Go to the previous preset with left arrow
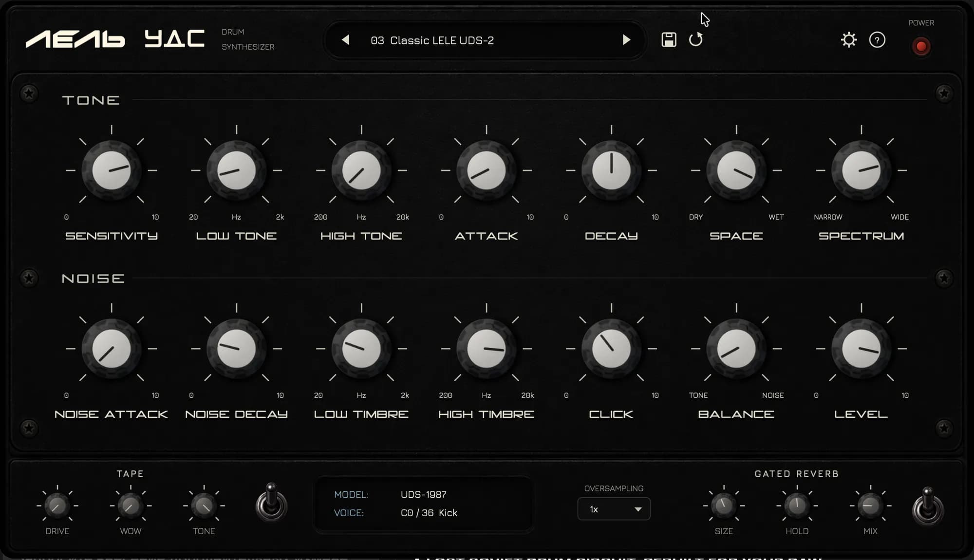974x560 pixels. (346, 40)
